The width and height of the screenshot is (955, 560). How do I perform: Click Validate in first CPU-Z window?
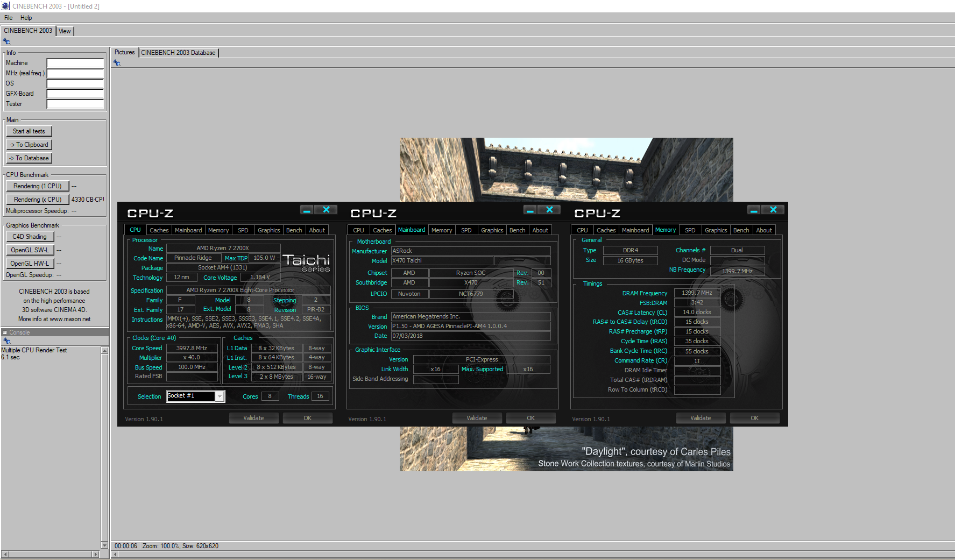[254, 418]
